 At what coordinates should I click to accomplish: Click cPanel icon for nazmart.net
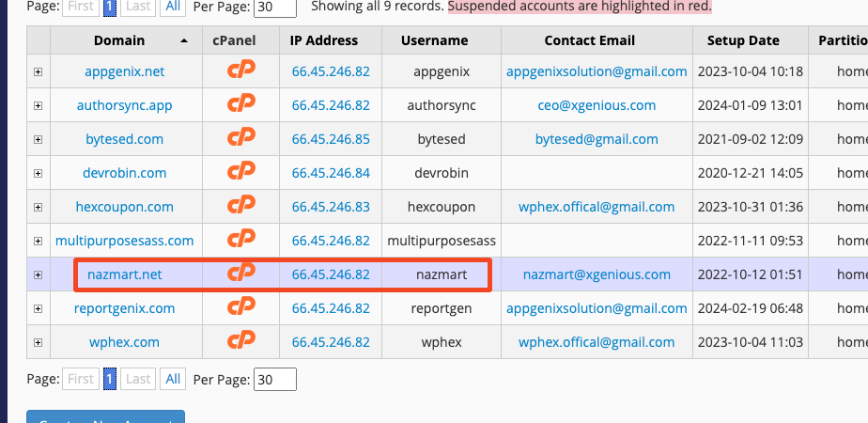pos(240,273)
